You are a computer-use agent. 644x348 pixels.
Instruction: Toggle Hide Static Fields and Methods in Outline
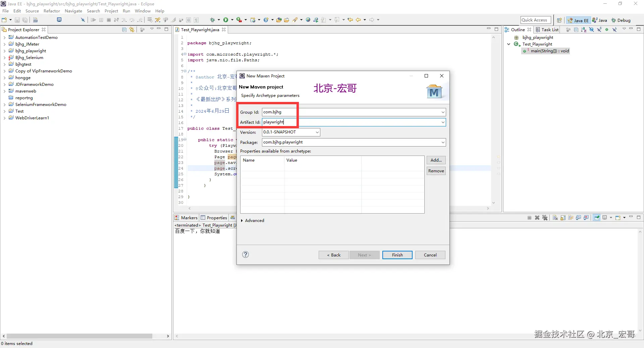tap(599, 30)
